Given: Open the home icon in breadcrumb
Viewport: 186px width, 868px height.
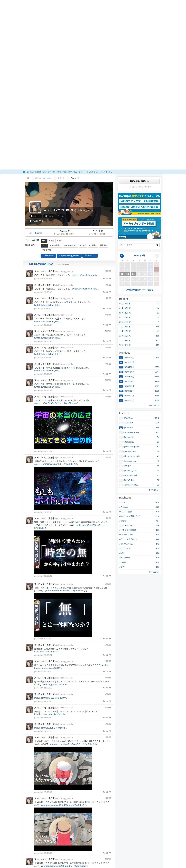Looking at the screenshot, I should [28, 178].
